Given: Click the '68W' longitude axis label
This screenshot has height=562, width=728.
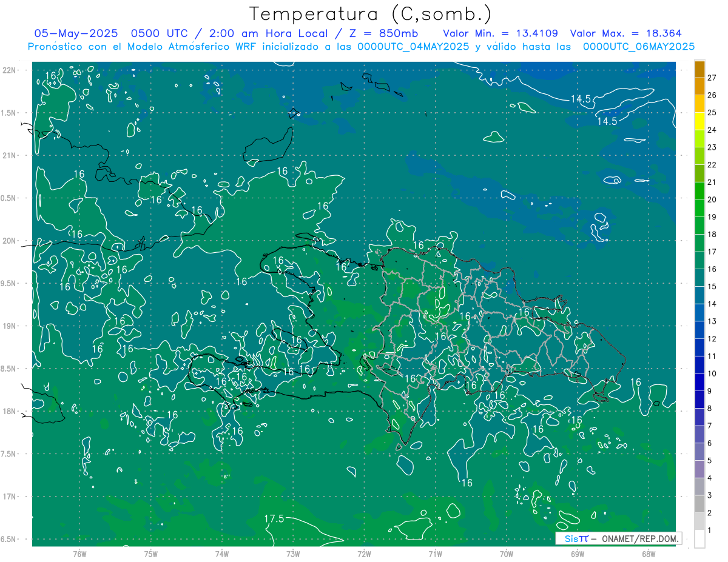Looking at the screenshot, I should 649,554.
